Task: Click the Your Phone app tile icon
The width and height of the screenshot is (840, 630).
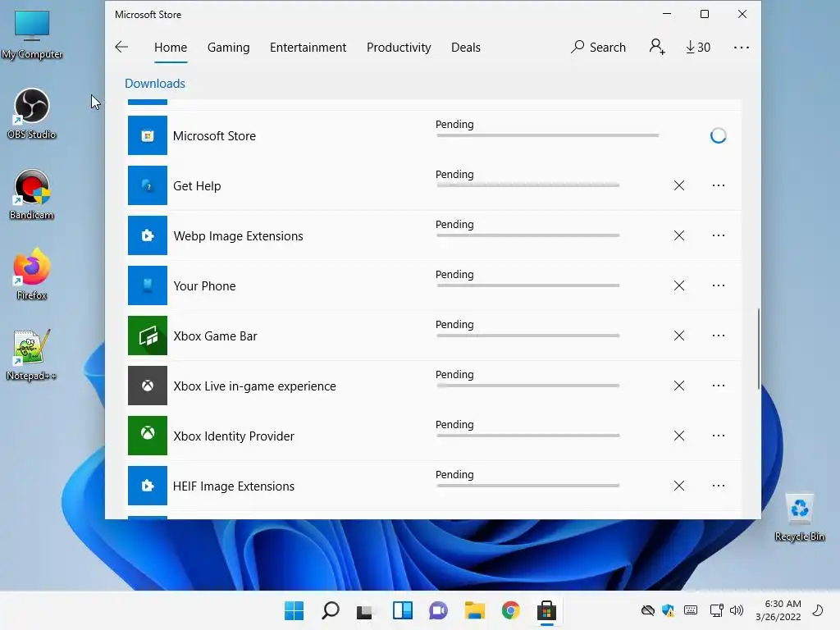Action: pos(148,285)
